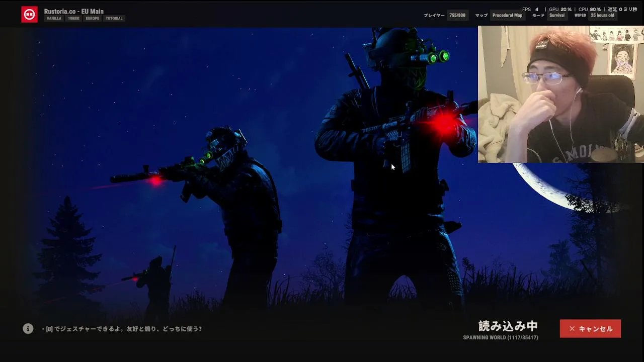Image resolution: width=644 pixels, height=362 pixels.
Task: Click the server name Rustoria.co - EU Main
Action: (74, 11)
